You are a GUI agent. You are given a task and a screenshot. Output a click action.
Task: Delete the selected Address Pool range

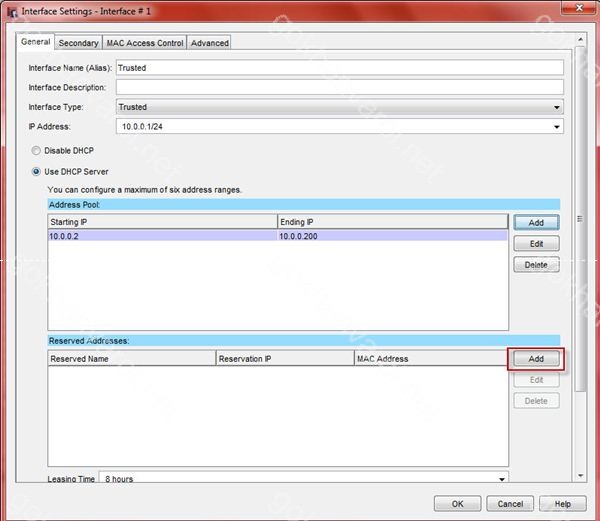[x=536, y=265]
